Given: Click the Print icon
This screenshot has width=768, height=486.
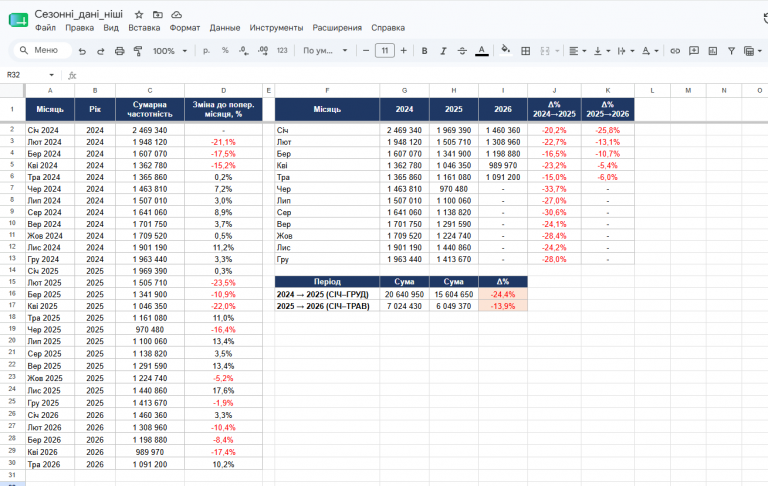Looking at the screenshot, I should (120, 51).
